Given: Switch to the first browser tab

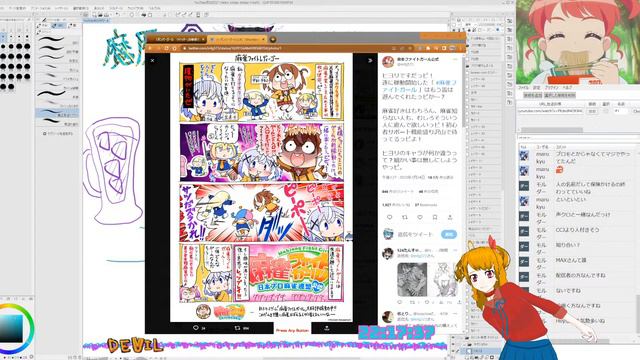Looking at the screenshot, I should pos(176,39).
